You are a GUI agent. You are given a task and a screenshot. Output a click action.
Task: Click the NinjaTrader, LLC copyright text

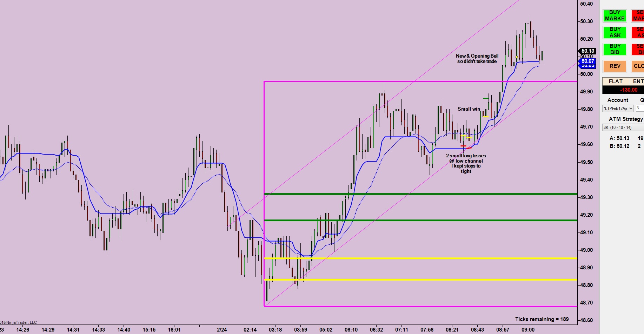(x=18, y=322)
